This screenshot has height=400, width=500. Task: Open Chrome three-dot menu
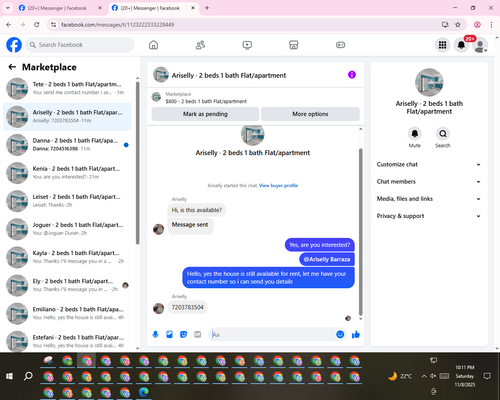tap(491, 24)
